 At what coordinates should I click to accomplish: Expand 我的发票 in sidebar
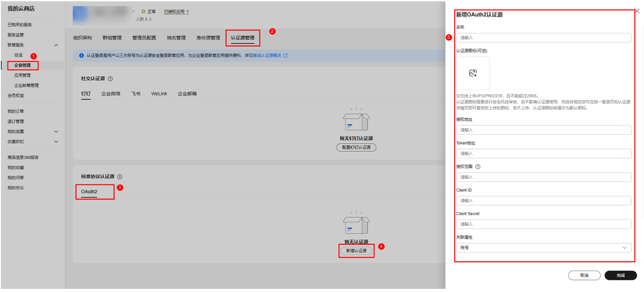coord(56,132)
